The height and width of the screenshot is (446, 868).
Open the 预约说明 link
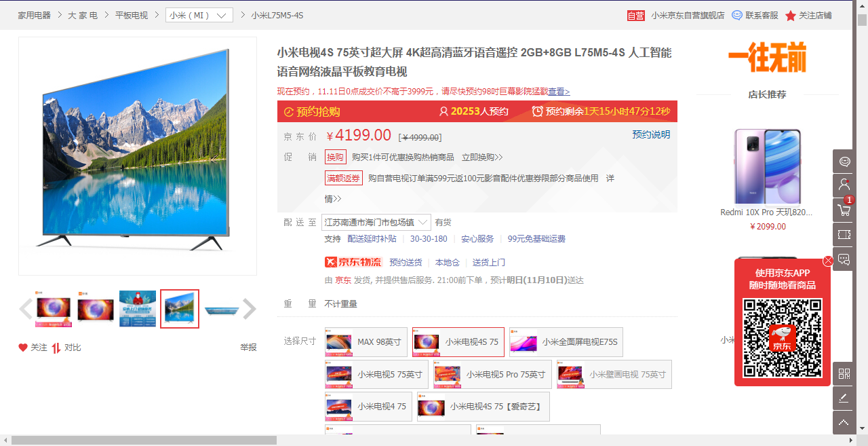651,134
